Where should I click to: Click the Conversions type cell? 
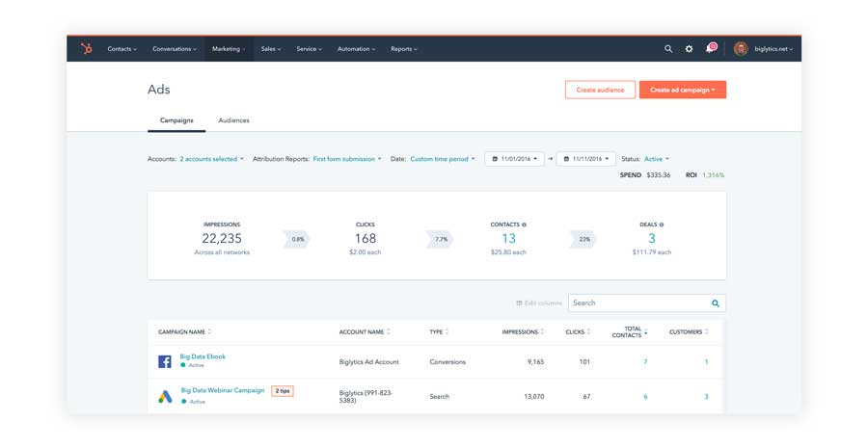(x=448, y=362)
